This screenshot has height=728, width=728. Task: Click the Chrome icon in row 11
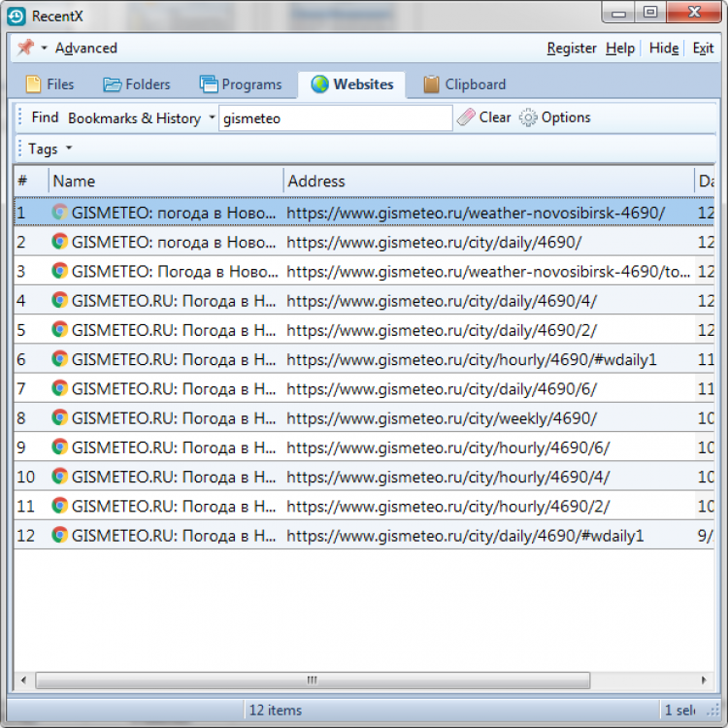[x=59, y=506]
